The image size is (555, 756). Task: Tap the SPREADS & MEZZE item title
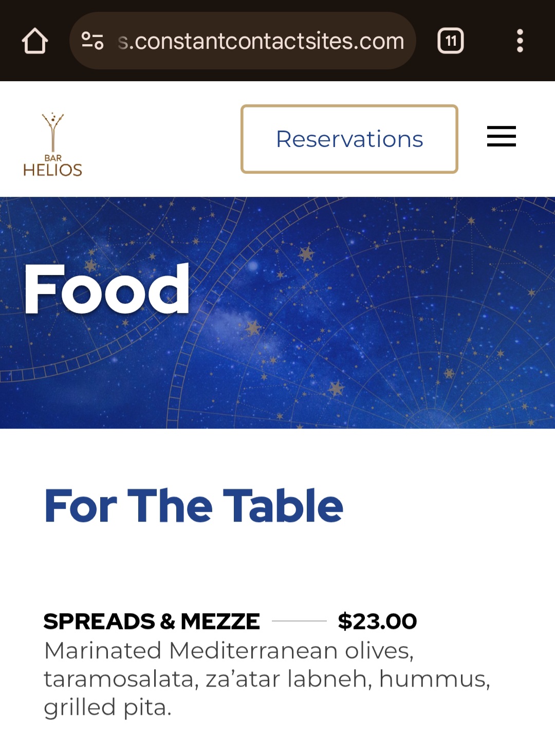[x=152, y=621]
